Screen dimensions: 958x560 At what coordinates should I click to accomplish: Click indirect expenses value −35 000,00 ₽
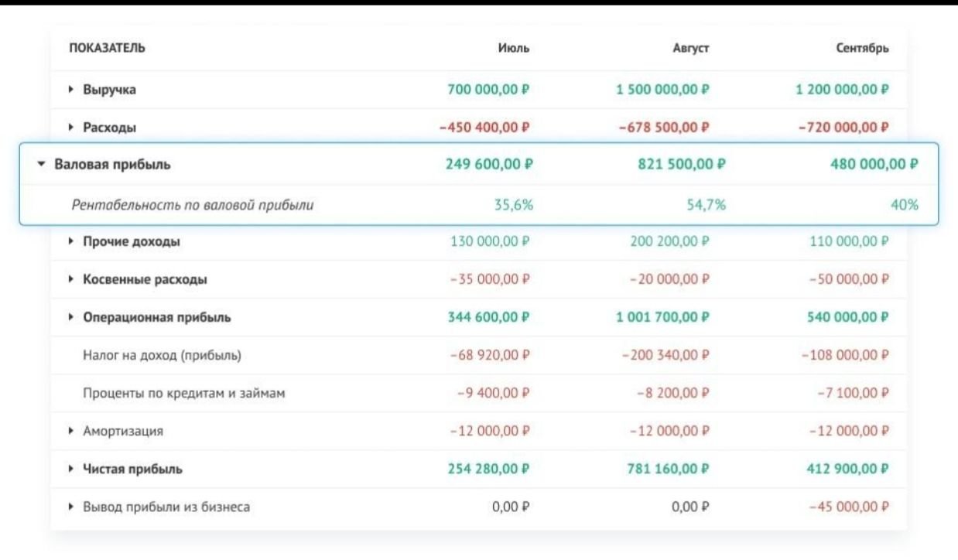click(x=490, y=279)
